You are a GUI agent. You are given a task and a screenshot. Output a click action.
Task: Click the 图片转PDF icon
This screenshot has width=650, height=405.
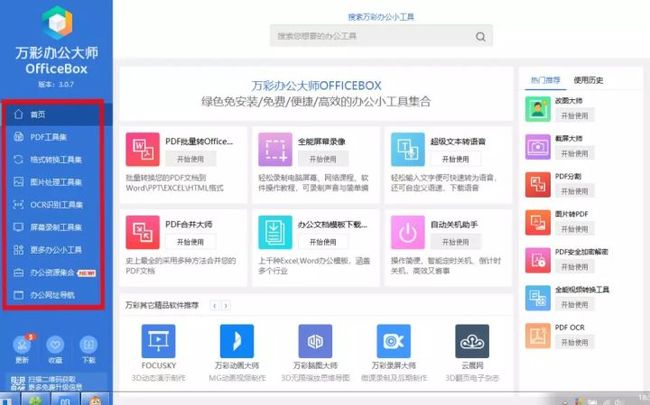tap(538, 222)
